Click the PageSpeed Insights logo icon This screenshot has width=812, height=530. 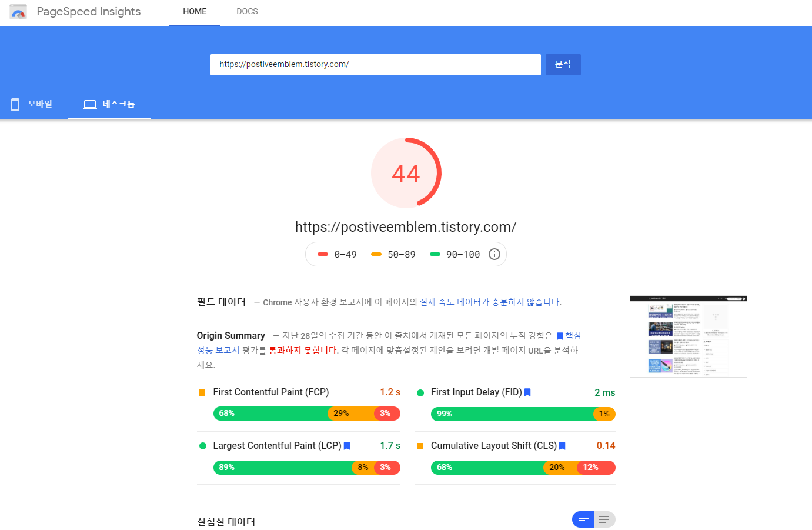click(x=18, y=11)
